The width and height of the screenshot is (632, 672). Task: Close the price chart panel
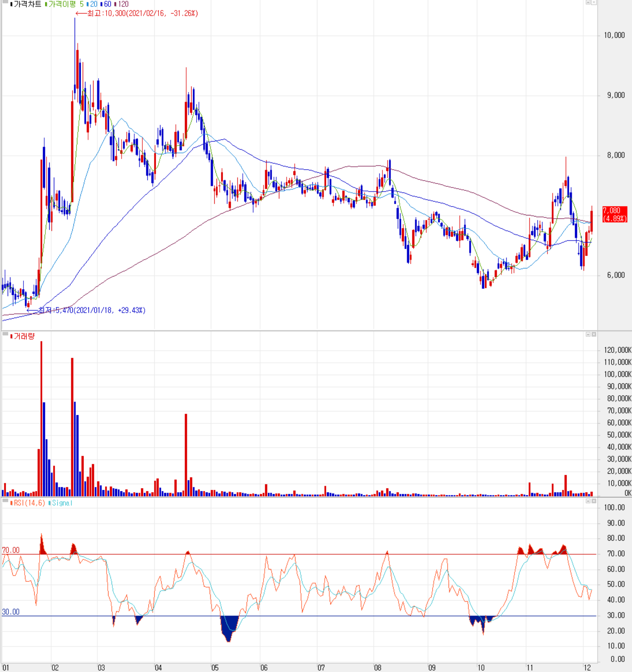pyautogui.click(x=594, y=2)
